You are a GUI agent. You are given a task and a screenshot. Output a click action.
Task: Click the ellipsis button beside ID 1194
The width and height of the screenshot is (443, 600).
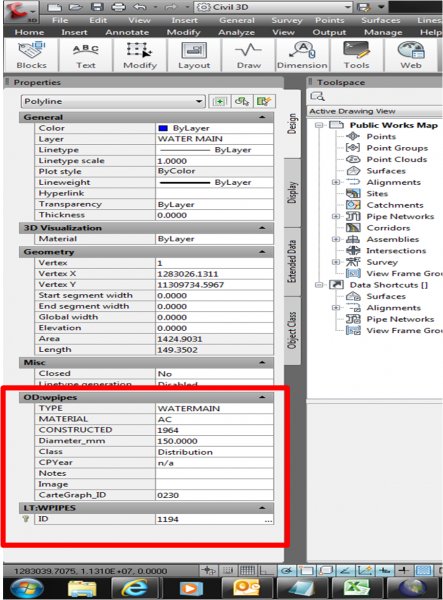268,520
